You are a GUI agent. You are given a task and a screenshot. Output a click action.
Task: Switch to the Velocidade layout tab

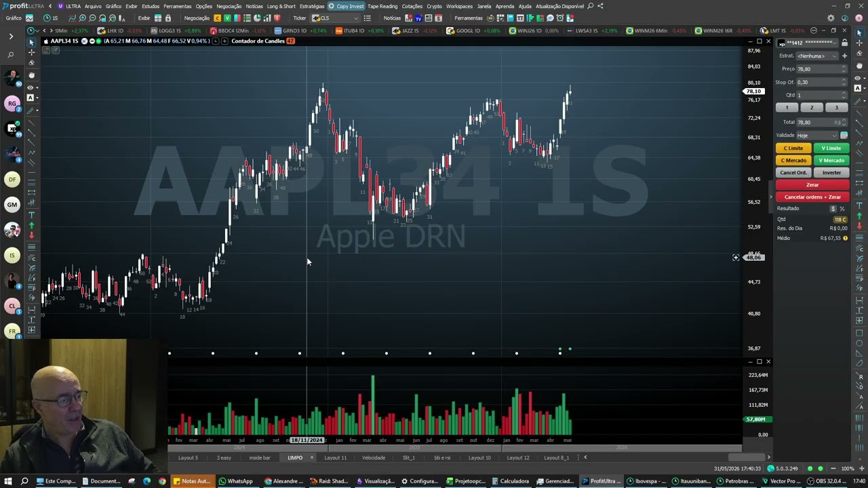click(373, 457)
